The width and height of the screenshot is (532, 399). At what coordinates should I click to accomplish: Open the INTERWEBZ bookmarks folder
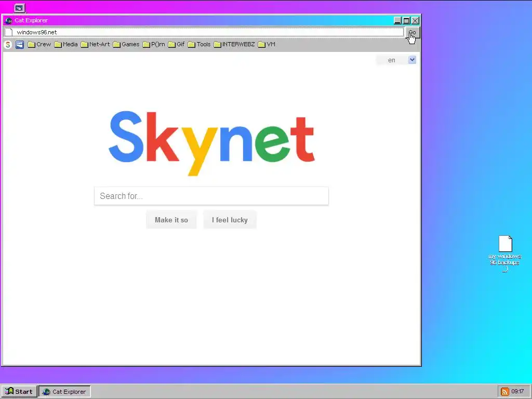click(x=234, y=45)
